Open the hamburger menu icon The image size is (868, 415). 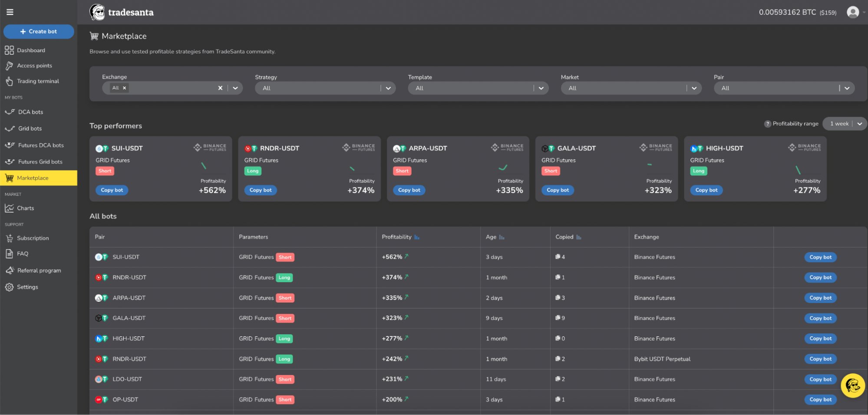[x=10, y=12]
